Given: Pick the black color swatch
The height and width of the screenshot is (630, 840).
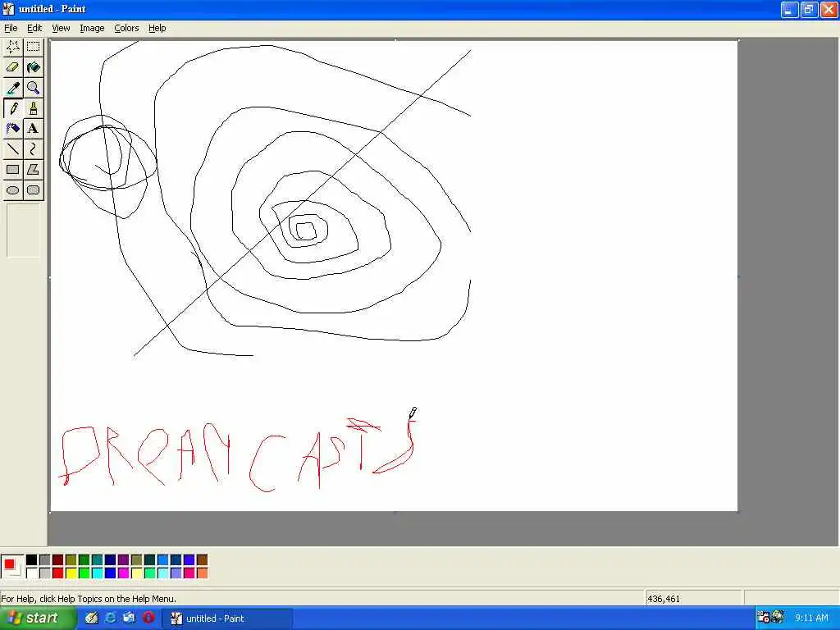Looking at the screenshot, I should click(32, 559).
